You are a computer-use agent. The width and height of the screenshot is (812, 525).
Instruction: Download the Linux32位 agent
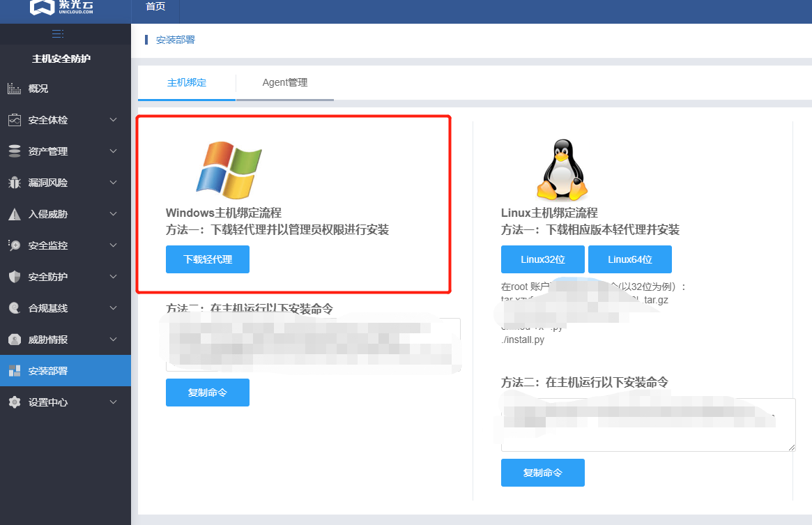(x=543, y=259)
